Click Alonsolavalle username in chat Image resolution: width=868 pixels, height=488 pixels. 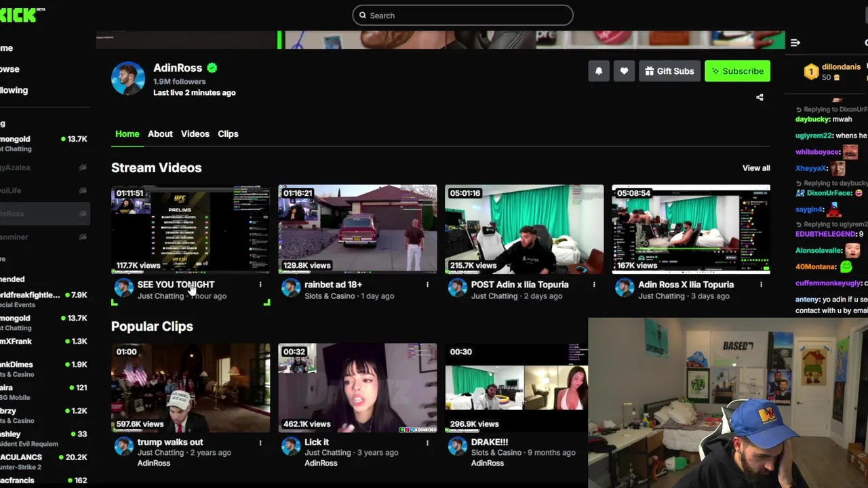[818, 251]
